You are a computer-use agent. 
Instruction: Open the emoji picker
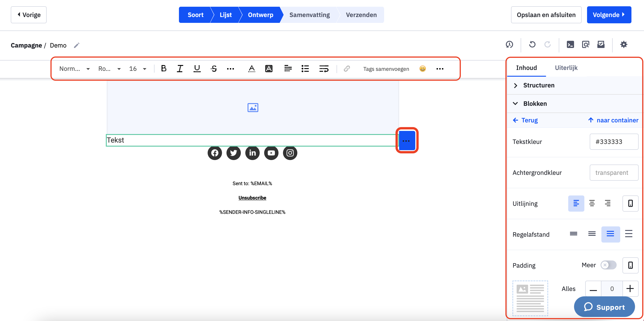pos(422,69)
